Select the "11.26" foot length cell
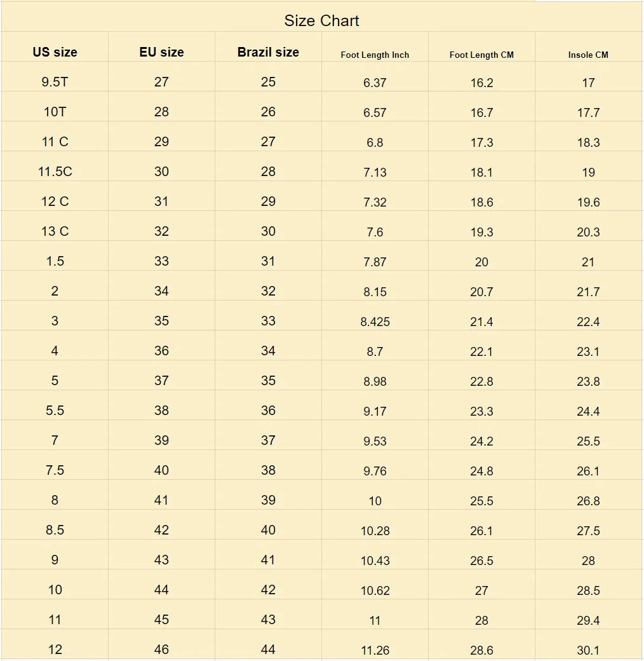This screenshot has height=661, width=644. (375, 650)
